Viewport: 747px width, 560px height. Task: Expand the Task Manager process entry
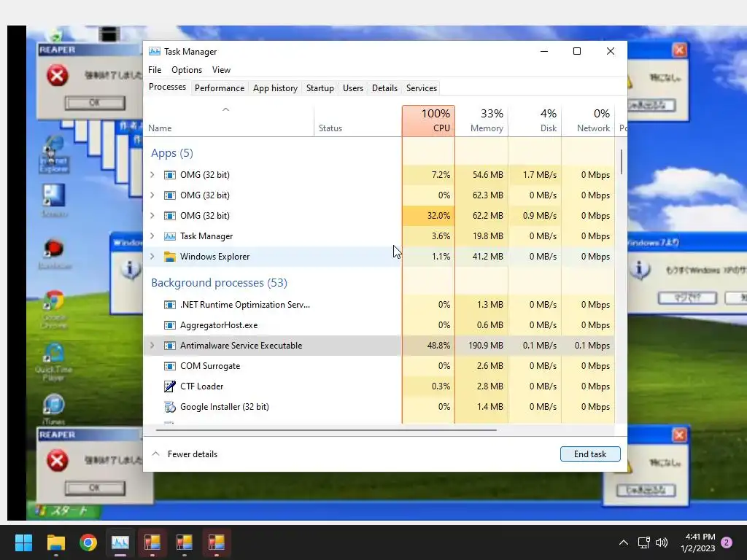152,236
